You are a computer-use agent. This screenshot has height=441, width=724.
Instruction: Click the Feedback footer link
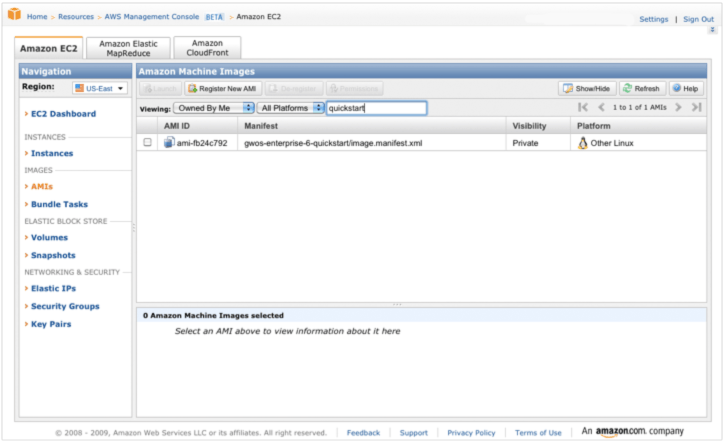(x=363, y=433)
